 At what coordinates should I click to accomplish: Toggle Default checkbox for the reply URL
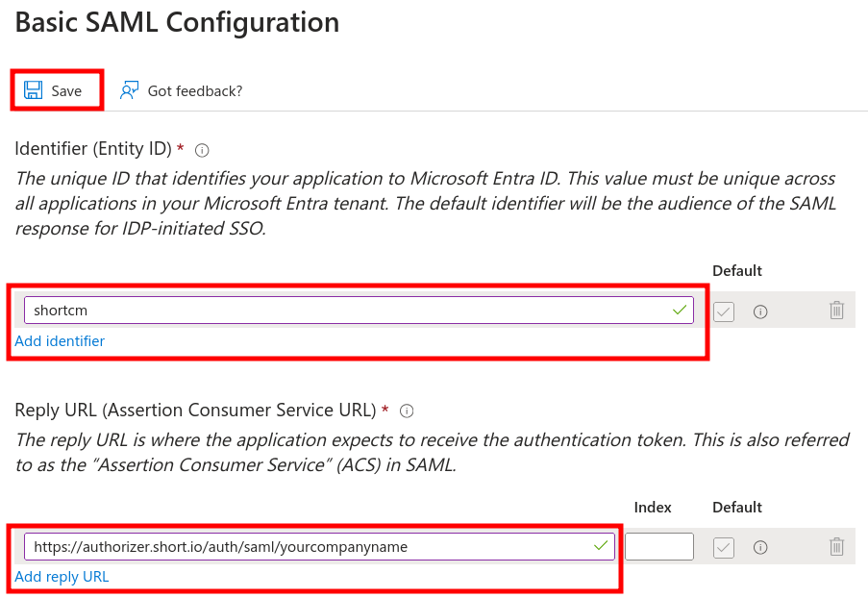[724, 548]
